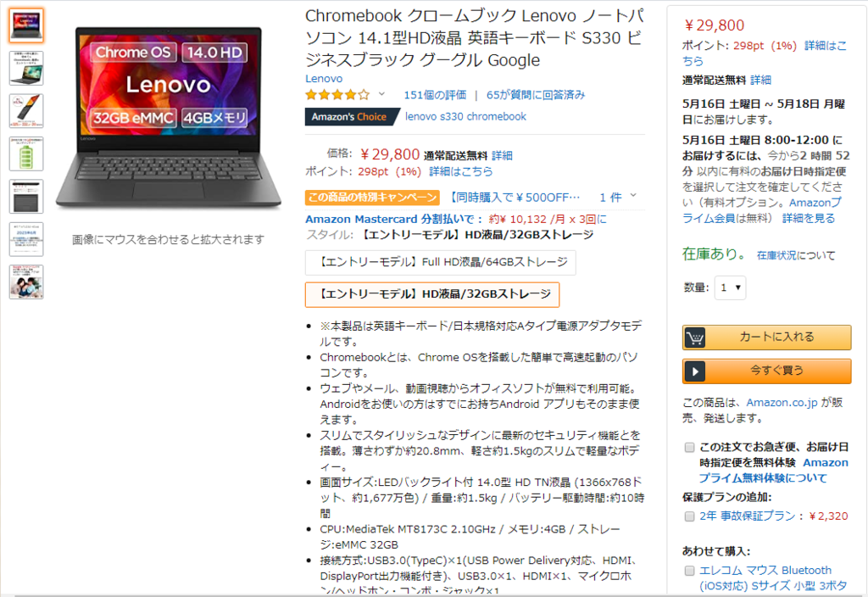
Task: Click the play arrow icon on the buy-now button
Action: pos(695,371)
